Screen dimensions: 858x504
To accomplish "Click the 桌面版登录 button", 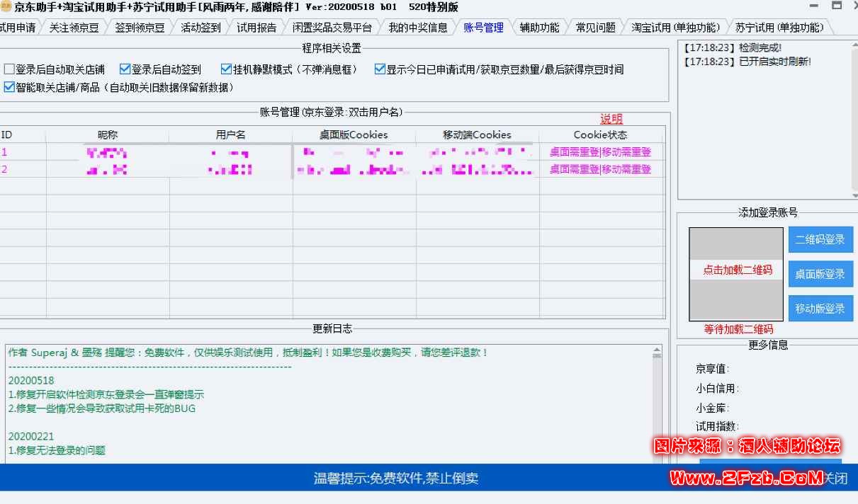I will (820, 274).
